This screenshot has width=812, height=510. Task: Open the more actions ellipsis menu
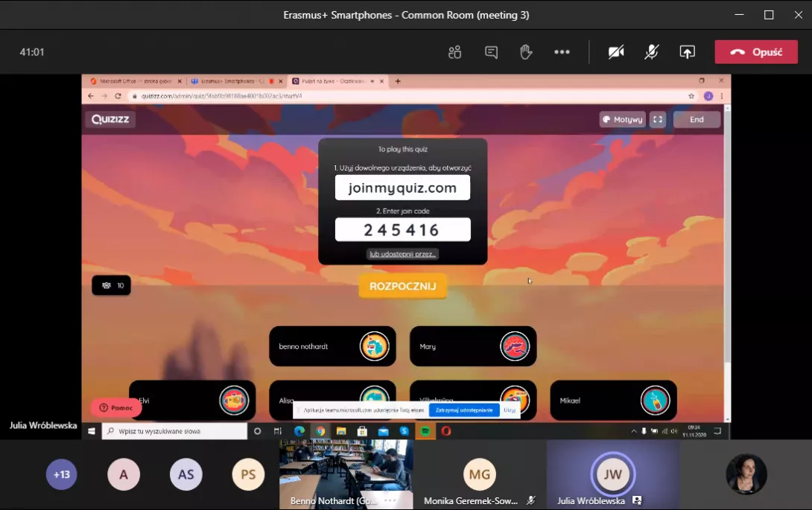pos(562,52)
